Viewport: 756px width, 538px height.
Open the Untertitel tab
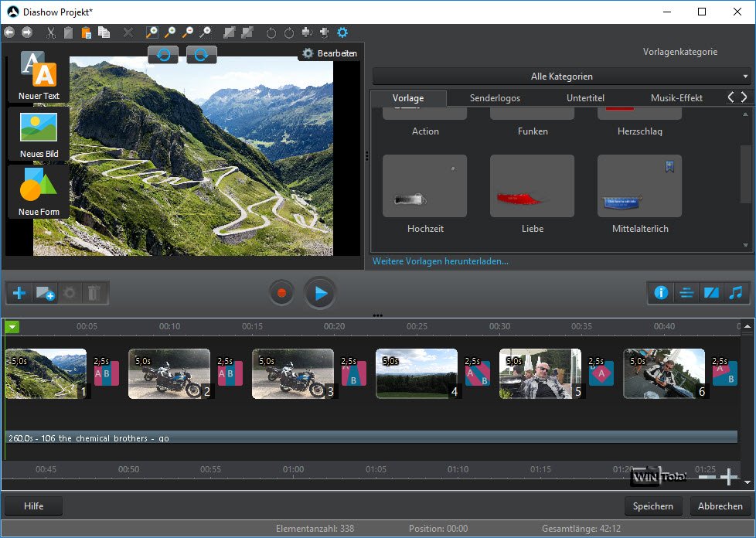point(585,98)
